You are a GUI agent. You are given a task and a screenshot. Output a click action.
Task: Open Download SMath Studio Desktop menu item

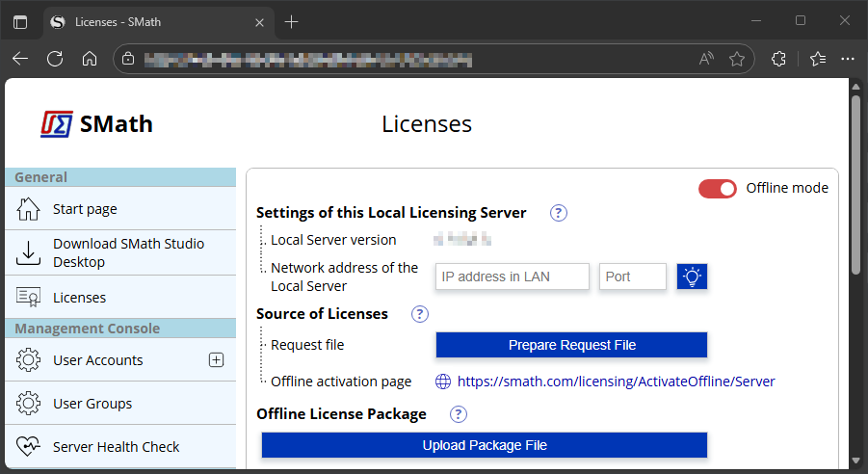point(120,252)
